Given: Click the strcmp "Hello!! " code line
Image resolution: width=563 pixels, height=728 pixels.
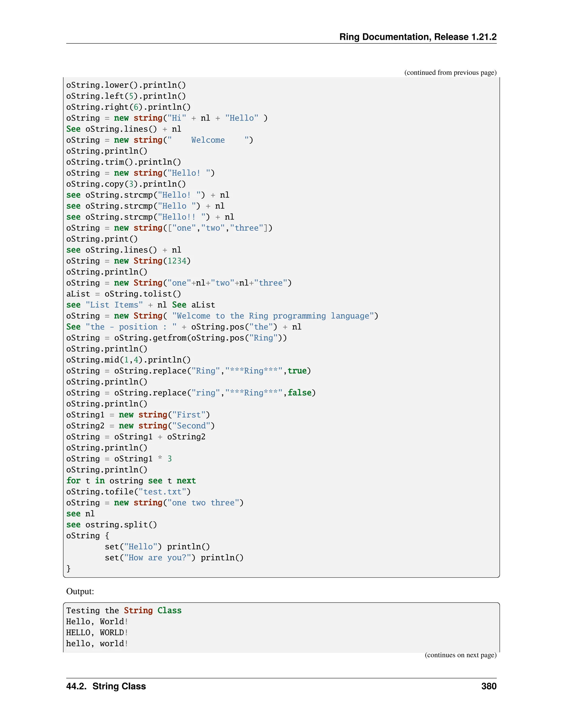Looking at the screenshot, I should click(150, 217).
